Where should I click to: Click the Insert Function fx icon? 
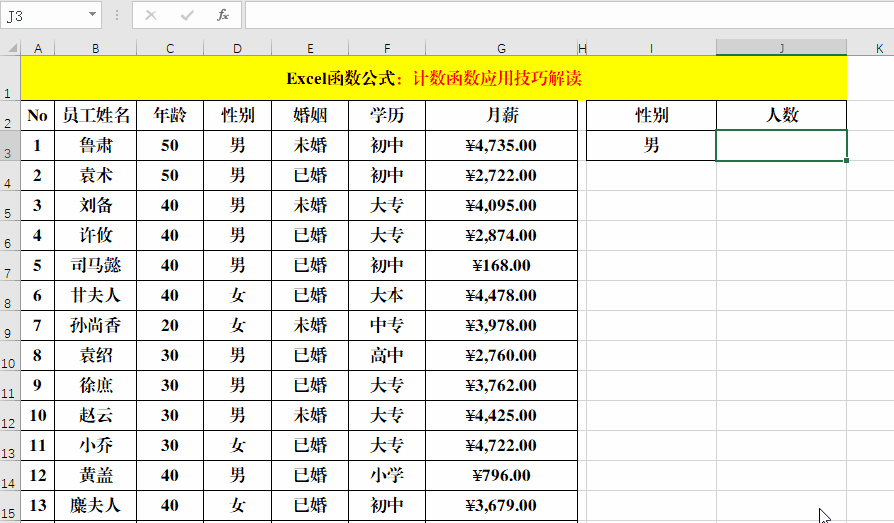(x=223, y=16)
